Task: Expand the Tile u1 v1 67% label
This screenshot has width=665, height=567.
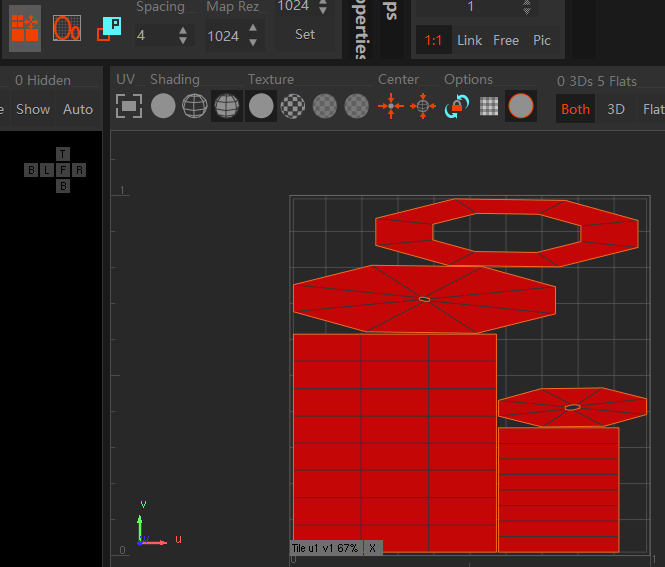Action: [325, 548]
